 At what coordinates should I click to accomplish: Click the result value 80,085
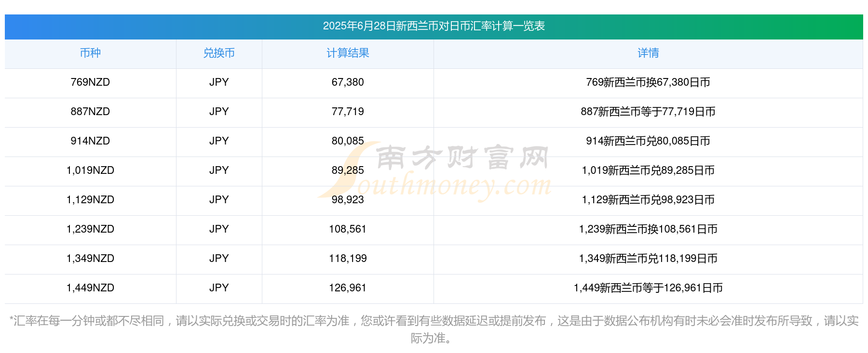348,141
